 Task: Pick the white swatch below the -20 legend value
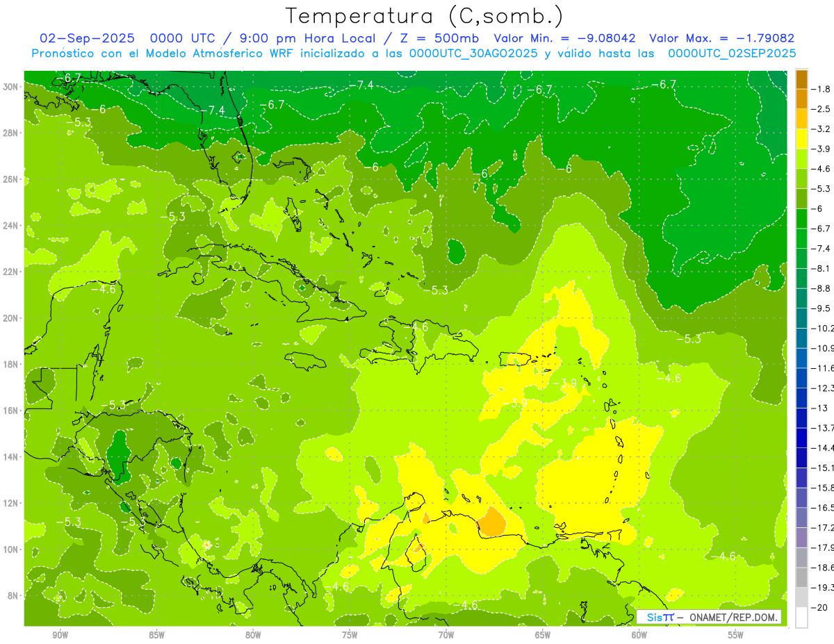pos(801,618)
